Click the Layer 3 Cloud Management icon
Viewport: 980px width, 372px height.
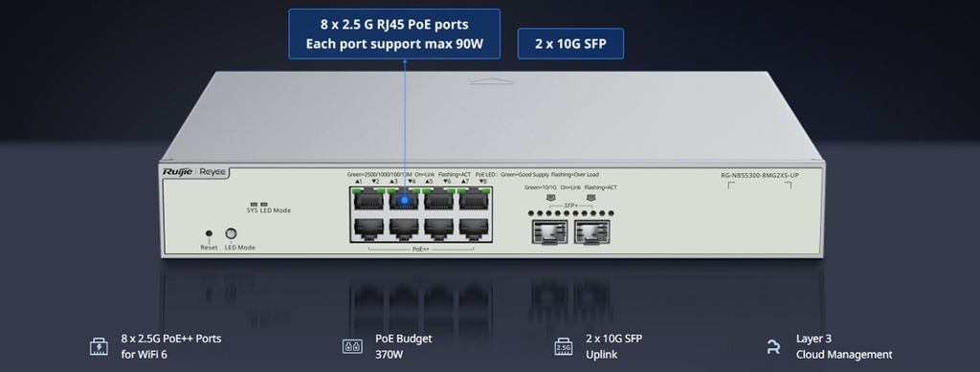pos(773,346)
